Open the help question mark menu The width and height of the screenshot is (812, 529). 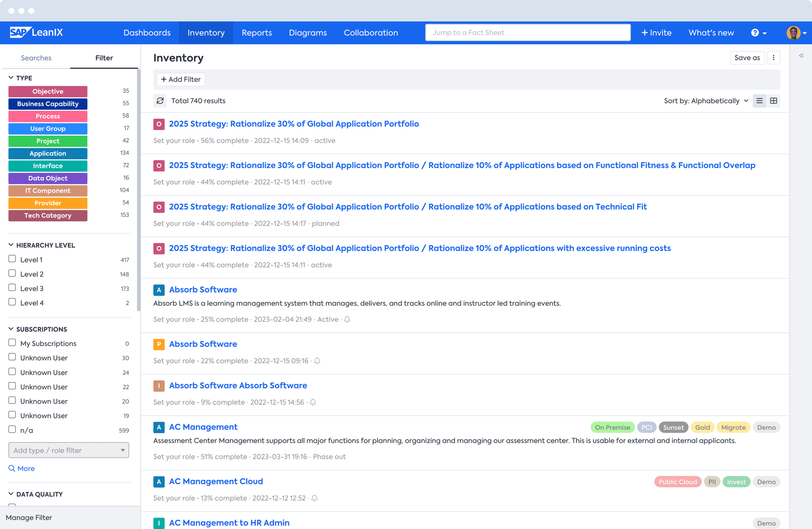(758, 33)
